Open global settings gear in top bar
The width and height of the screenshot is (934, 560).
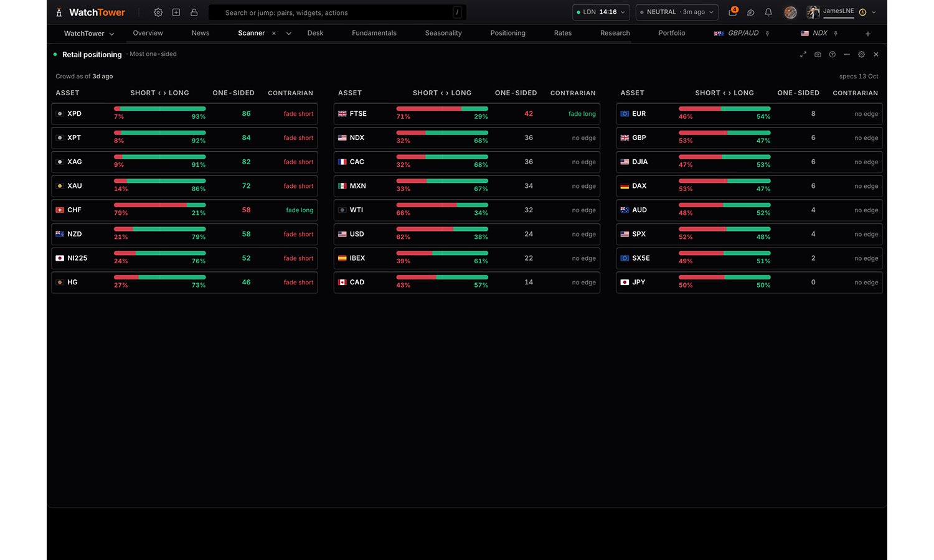tap(158, 12)
